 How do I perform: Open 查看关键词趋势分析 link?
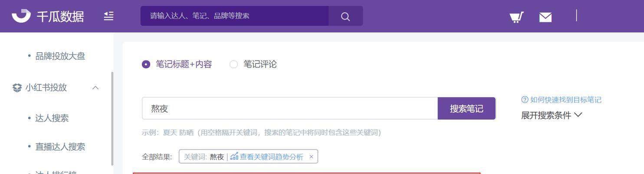272,157
